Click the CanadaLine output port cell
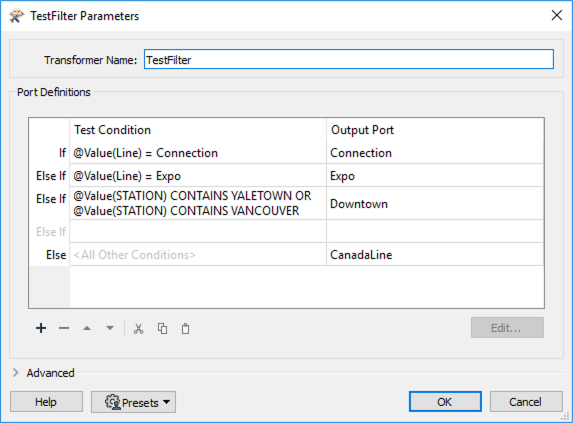The image size is (573, 423). tap(435, 254)
